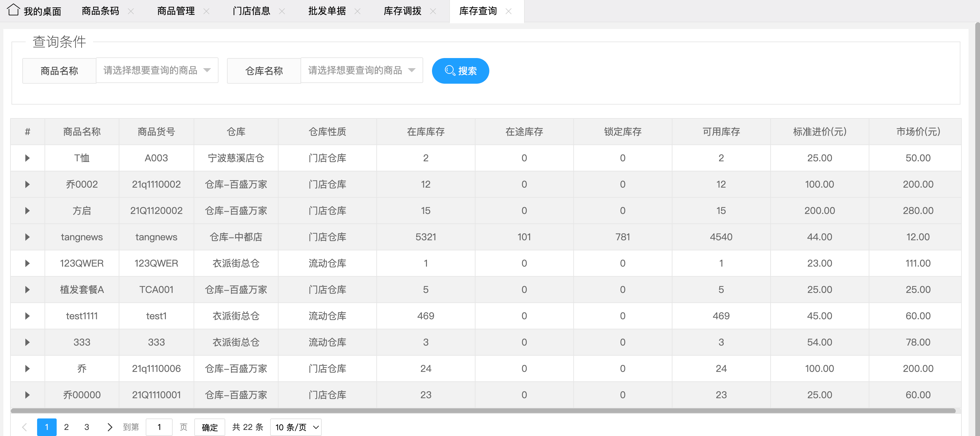980x436 pixels.
Task: Click the 宁波慈溪店仓 cell
Action: point(236,158)
